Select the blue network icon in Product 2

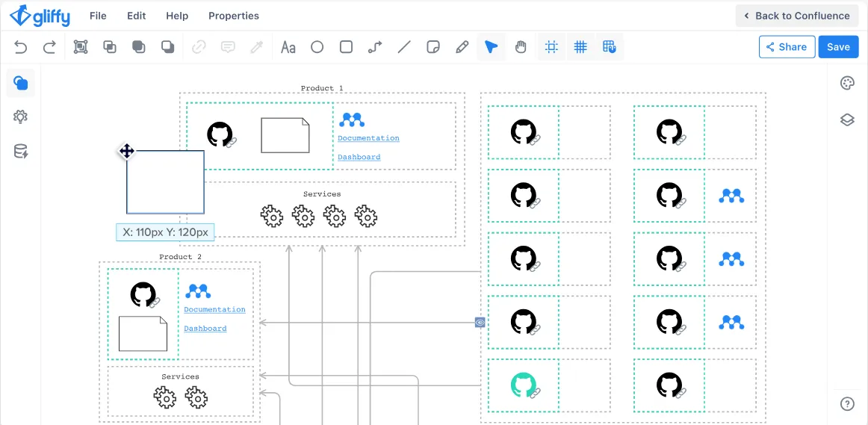198,291
